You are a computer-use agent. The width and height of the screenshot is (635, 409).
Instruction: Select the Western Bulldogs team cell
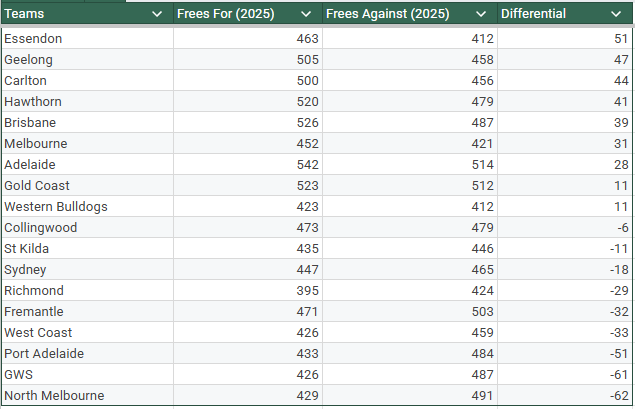pyautogui.click(x=87, y=207)
